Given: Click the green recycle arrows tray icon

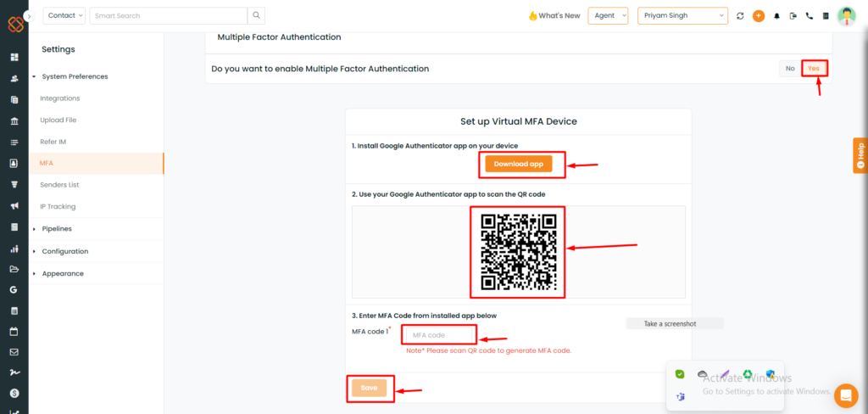Looking at the screenshot, I should tap(748, 374).
